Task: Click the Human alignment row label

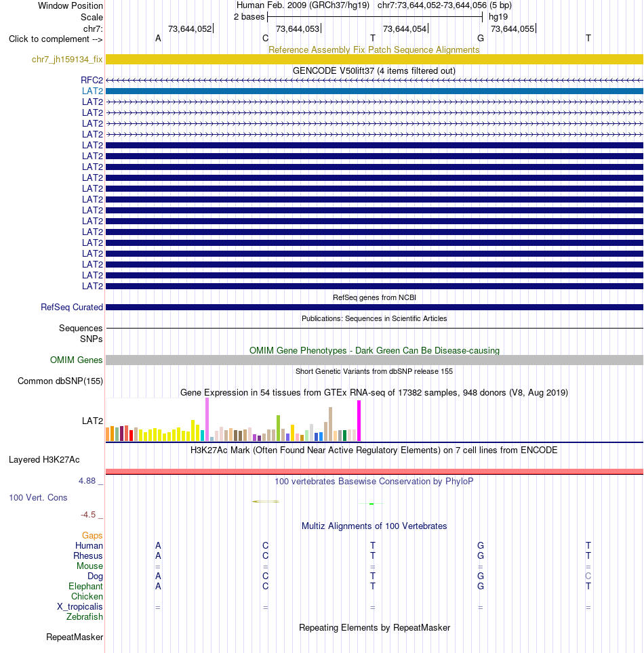Action: click(x=89, y=545)
